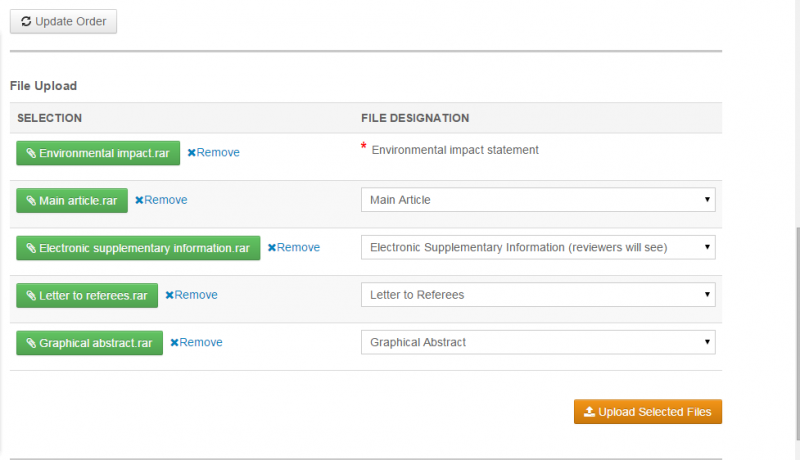Open the Main Article file designation dropdown
This screenshot has height=460, width=800.
point(538,200)
